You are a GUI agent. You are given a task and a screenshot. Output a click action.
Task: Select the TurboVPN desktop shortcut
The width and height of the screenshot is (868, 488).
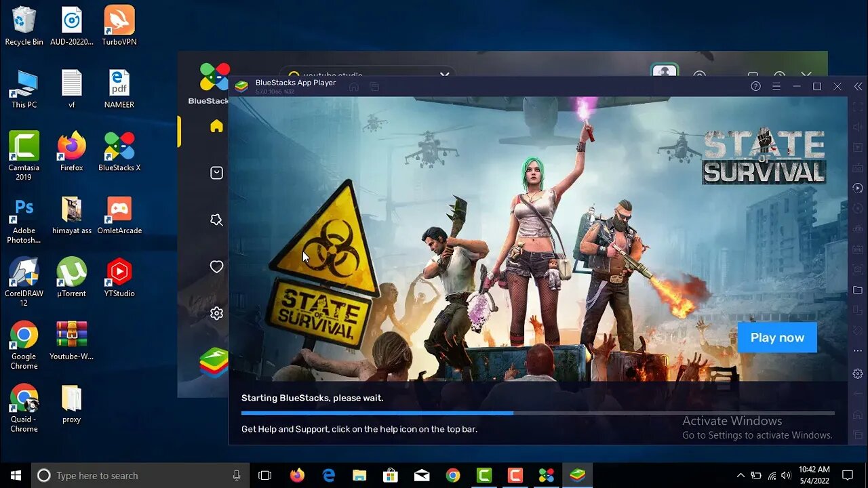(x=119, y=27)
